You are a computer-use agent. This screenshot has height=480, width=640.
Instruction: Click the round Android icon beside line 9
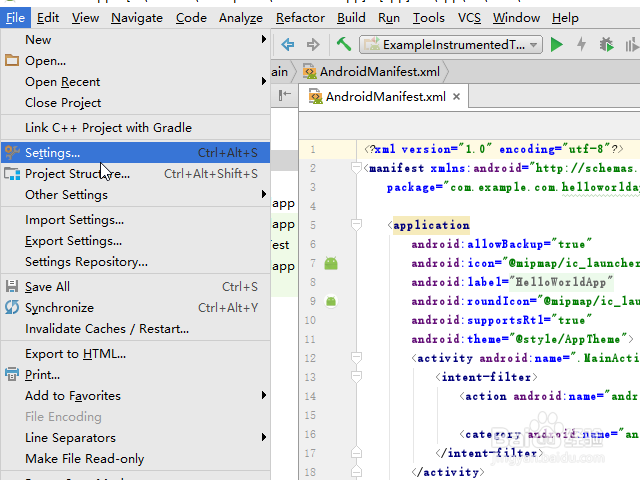331,301
